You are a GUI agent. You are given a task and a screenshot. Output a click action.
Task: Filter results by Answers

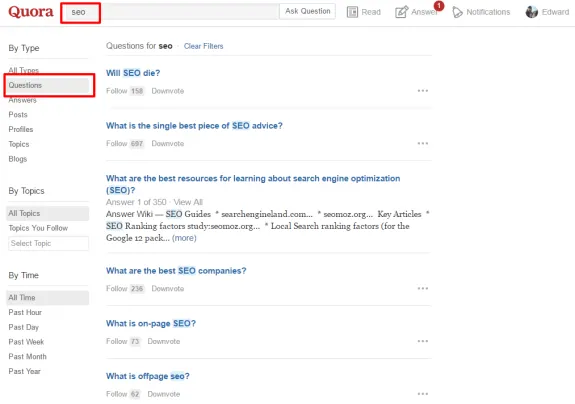(x=22, y=100)
